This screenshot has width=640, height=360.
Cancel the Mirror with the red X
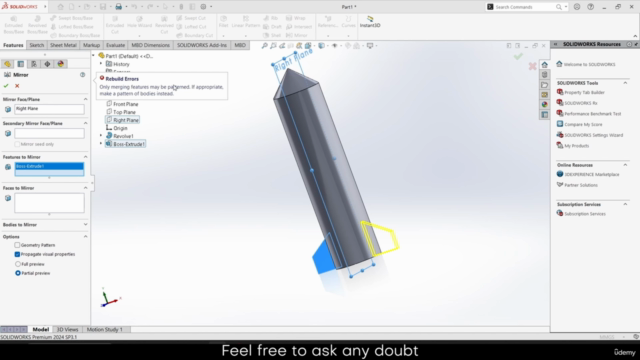point(17,86)
